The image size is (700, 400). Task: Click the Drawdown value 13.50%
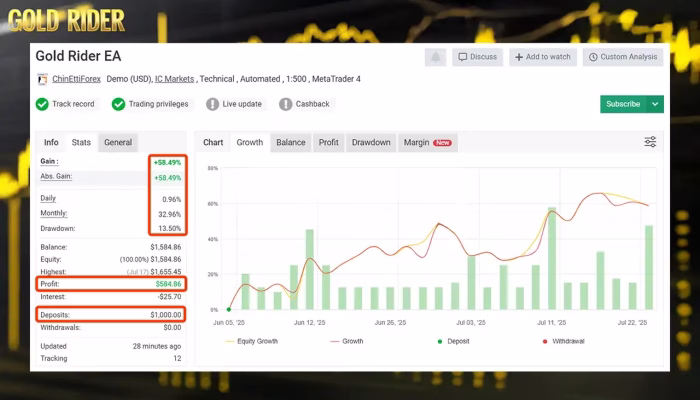point(170,229)
